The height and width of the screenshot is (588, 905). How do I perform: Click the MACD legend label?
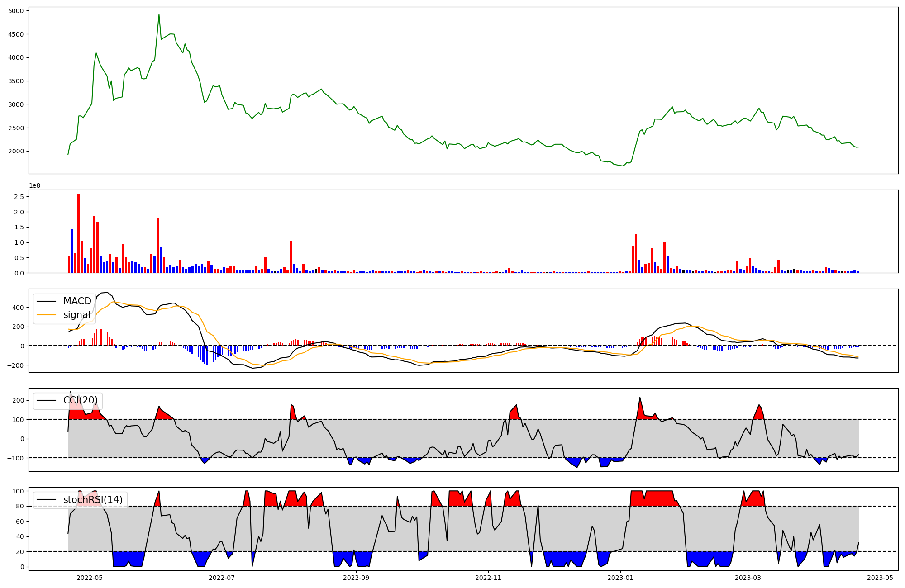pyautogui.click(x=77, y=301)
